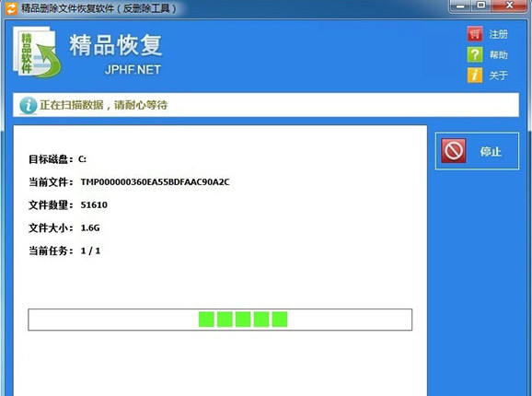Screen dimensions: 532x396
Task: Click the 正在扫描数据 status message
Action: [x=103, y=105]
